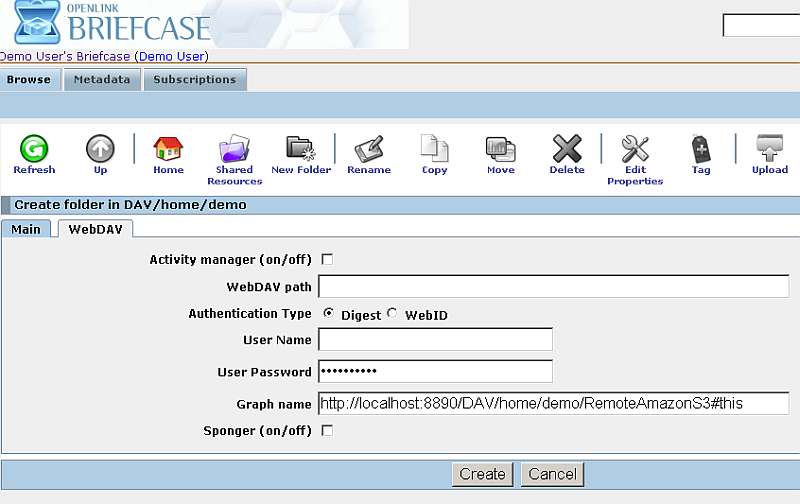Screen dimensions: 800x504
Task: Click into the WebDAV path field
Action: [x=552, y=288]
